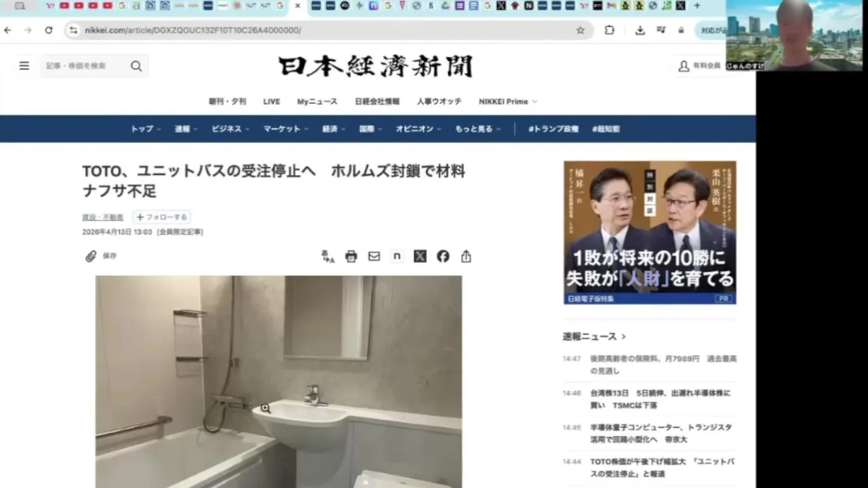Viewport: 868px width, 488px height.
Task: Click the translate article icon
Action: click(x=328, y=256)
